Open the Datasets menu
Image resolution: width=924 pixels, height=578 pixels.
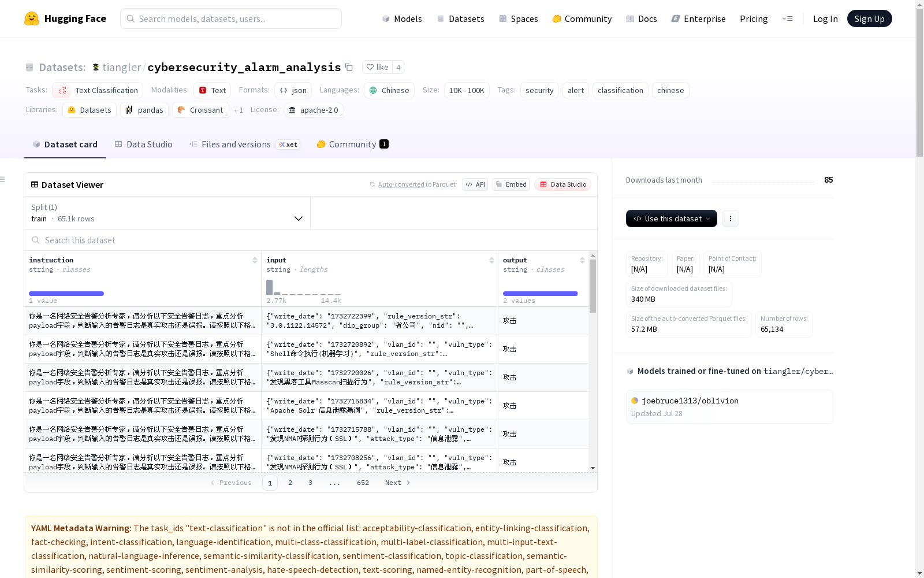pos(460,18)
